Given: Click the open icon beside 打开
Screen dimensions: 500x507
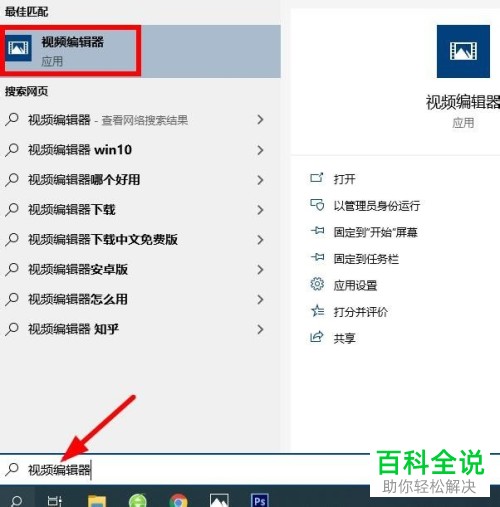Looking at the screenshot, I should 317,178.
